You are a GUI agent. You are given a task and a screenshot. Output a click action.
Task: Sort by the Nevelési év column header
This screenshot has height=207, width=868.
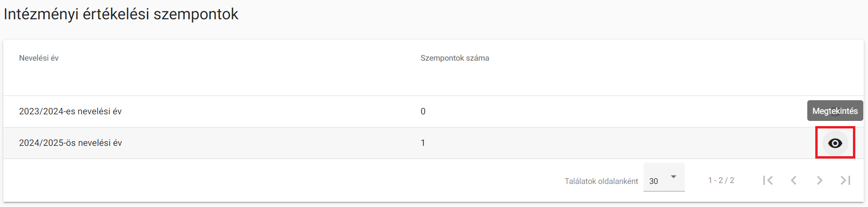click(39, 58)
